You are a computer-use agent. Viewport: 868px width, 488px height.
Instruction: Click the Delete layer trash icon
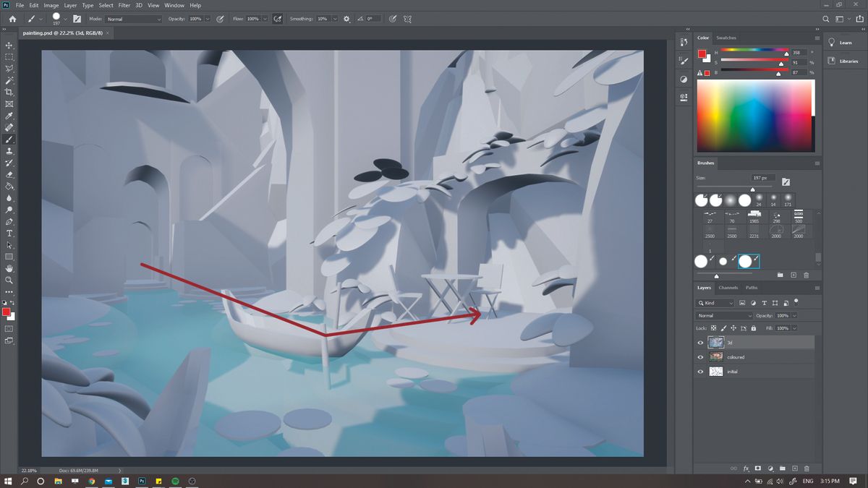pos(807,468)
